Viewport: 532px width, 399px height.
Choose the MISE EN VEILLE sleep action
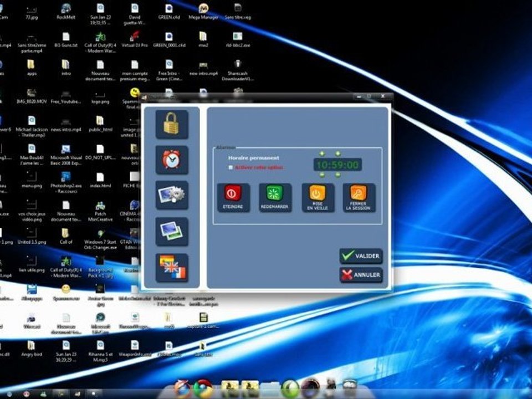pyautogui.click(x=318, y=198)
